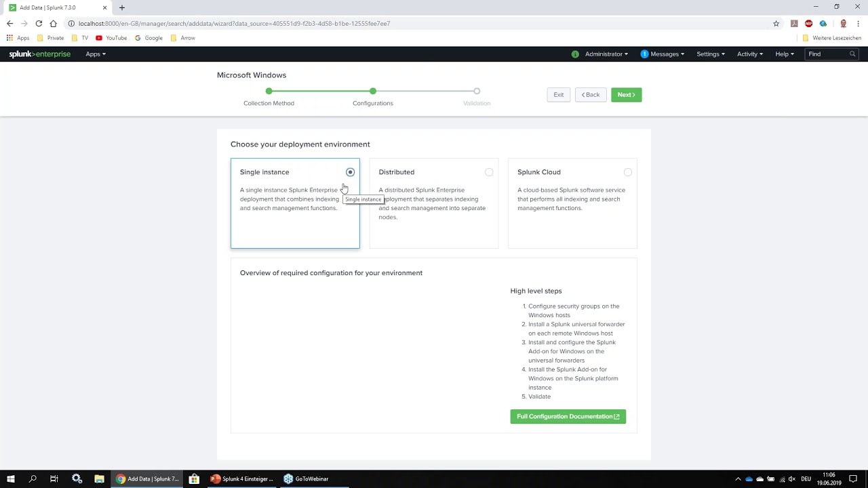
Task: Open the Administrator dropdown
Action: click(x=606, y=54)
